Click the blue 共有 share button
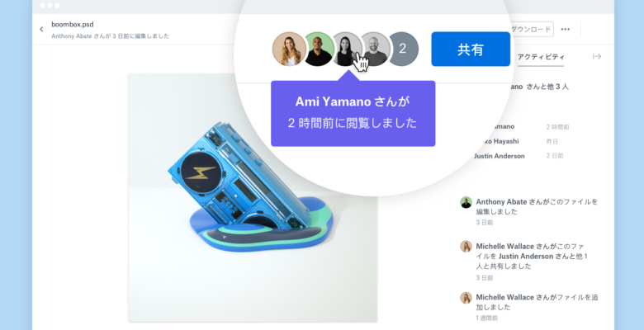 tap(471, 49)
